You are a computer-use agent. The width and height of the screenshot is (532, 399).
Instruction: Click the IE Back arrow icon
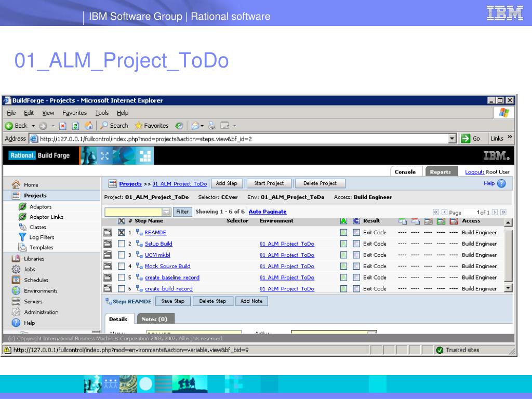click(9, 126)
